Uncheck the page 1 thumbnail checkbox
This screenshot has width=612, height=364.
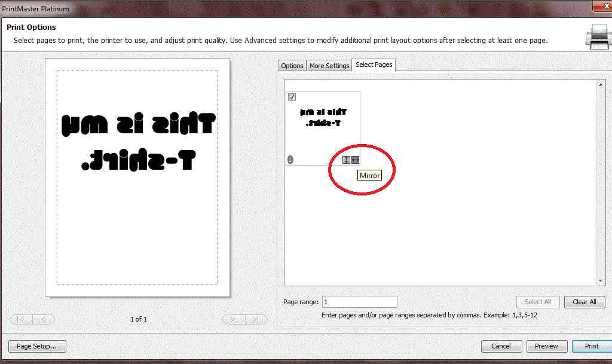(292, 97)
